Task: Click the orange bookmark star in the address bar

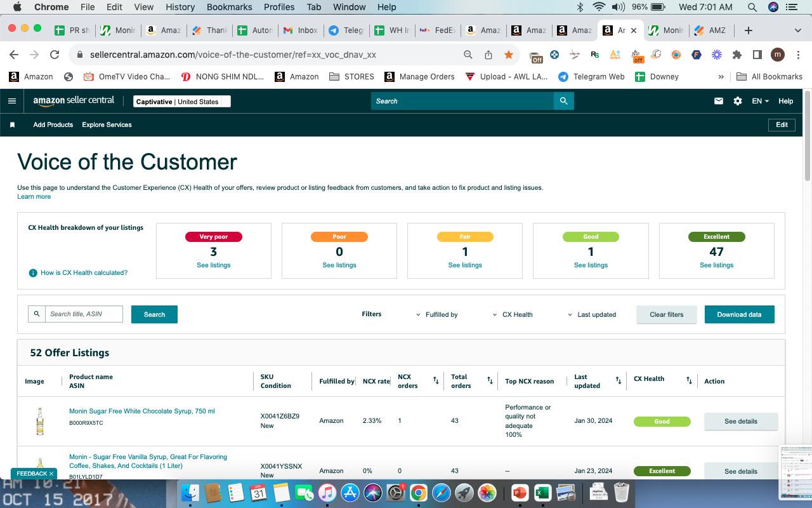Action: click(509, 55)
